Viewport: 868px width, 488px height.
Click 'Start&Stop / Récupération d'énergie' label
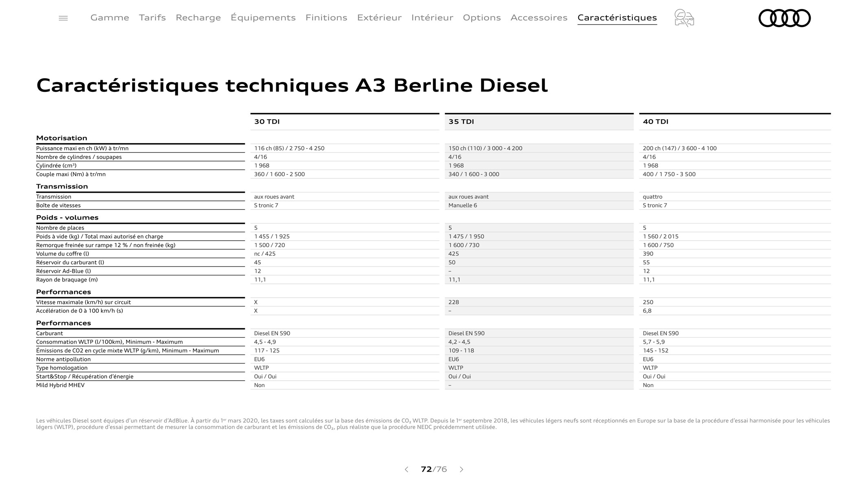point(85,377)
